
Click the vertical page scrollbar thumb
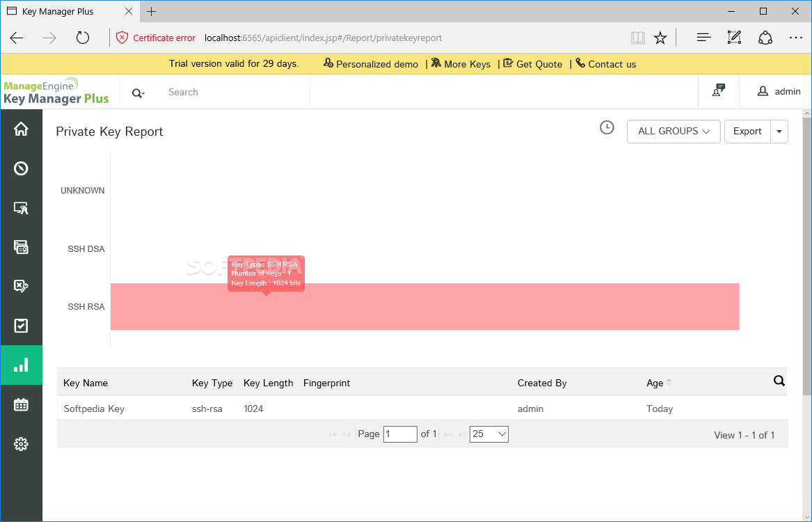tap(807, 256)
